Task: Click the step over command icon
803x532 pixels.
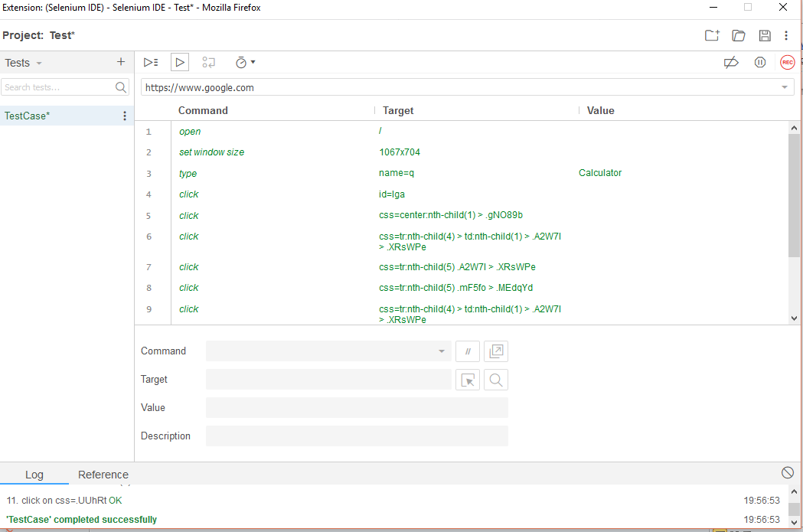Action: [208, 63]
